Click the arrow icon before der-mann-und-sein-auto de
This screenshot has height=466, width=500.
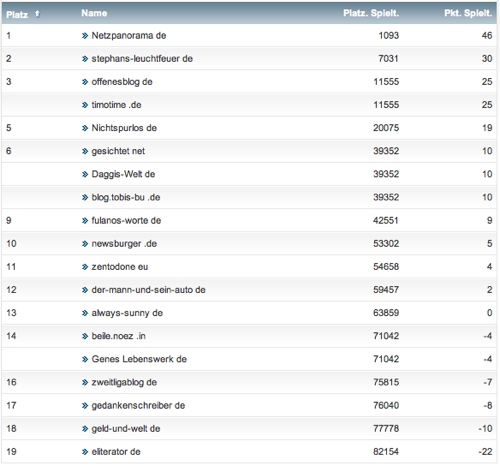click(x=85, y=290)
